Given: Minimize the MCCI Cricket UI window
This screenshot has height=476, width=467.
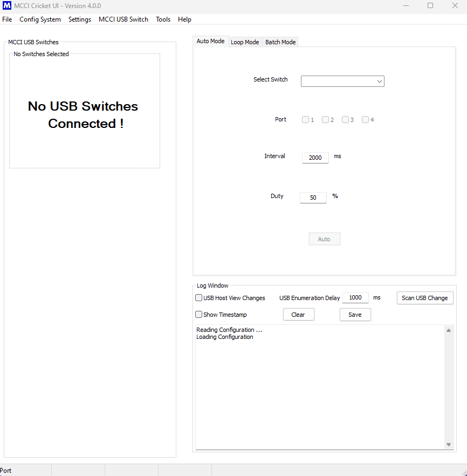Looking at the screenshot, I should (x=406, y=5).
